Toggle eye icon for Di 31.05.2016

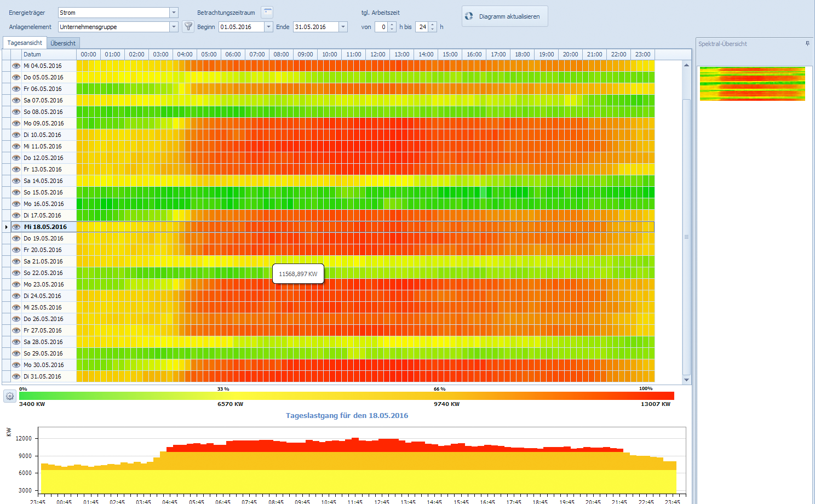pyautogui.click(x=16, y=376)
